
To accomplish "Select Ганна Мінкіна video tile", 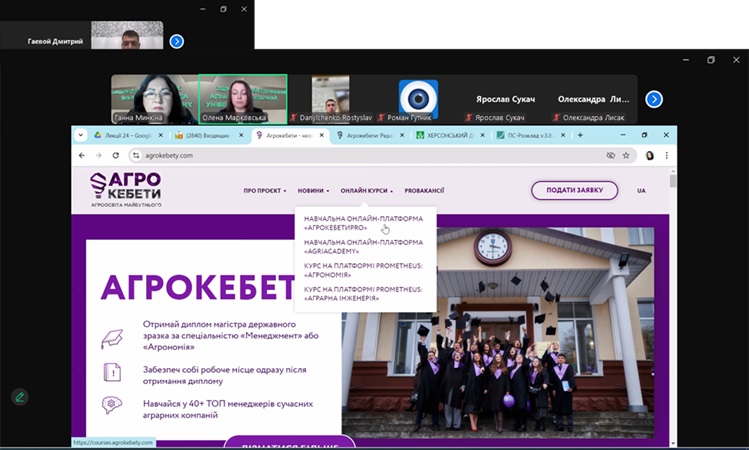I will point(154,99).
